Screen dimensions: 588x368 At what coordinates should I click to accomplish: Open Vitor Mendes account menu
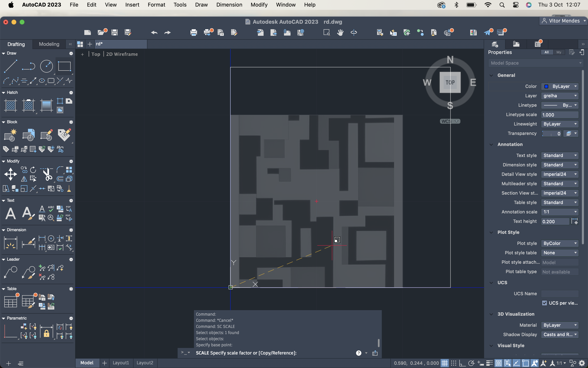(x=564, y=21)
